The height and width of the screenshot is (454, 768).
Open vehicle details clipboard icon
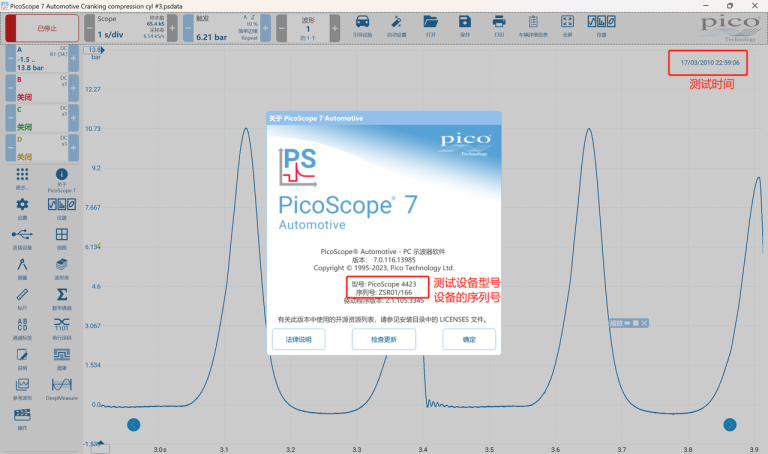pyautogui.click(x=533, y=26)
